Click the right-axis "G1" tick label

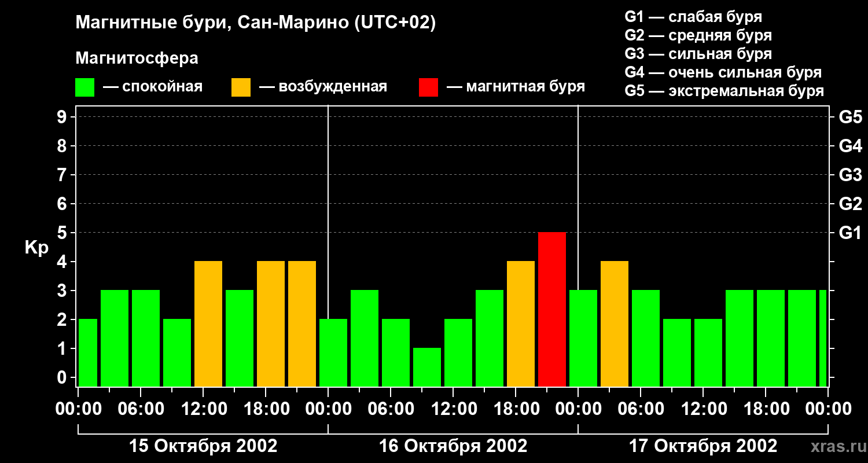pos(851,233)
